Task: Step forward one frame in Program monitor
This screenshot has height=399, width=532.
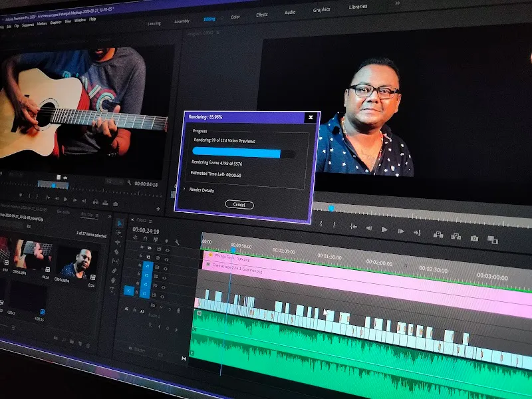Action: click(x=401, y=231)
